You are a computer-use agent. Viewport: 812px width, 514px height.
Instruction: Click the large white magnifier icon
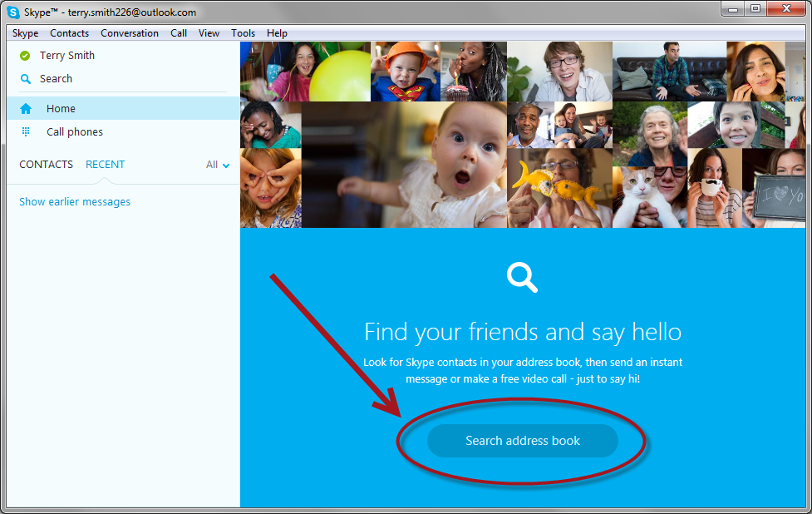522,277
